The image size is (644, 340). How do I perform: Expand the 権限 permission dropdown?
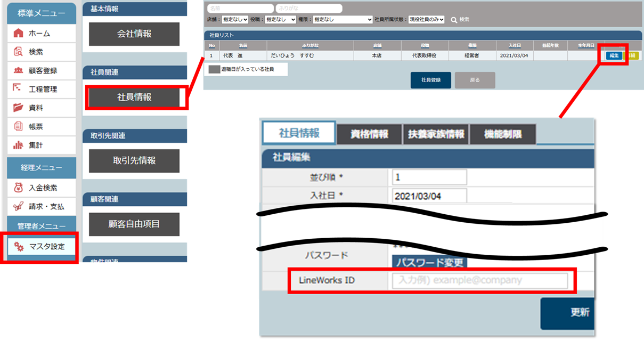343,20
